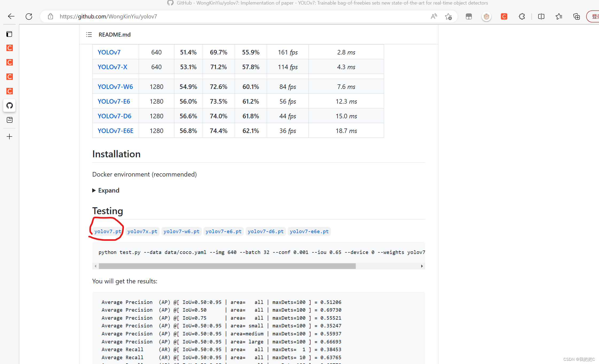Reload the page with refresh icon
The height and width of the screenshot is (364, 599).
click(x=29, y=17)
